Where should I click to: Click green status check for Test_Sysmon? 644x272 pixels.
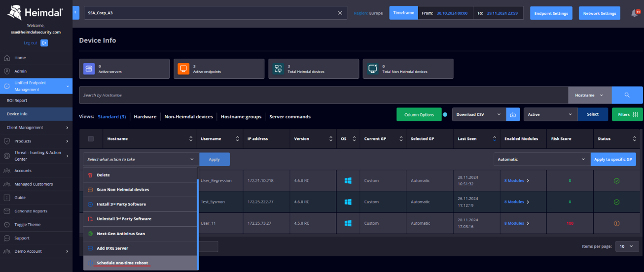616,202
